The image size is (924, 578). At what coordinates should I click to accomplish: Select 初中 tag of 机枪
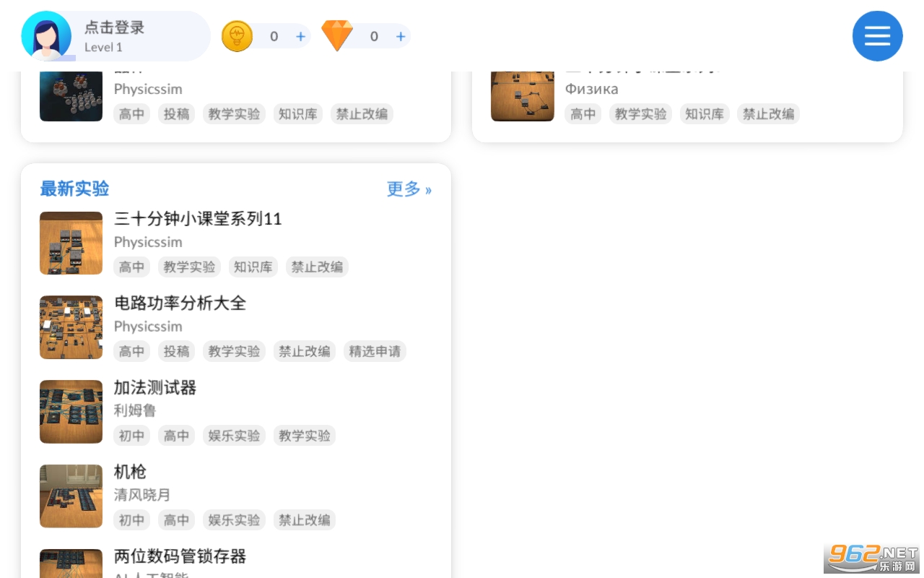(x=131, y=520)
